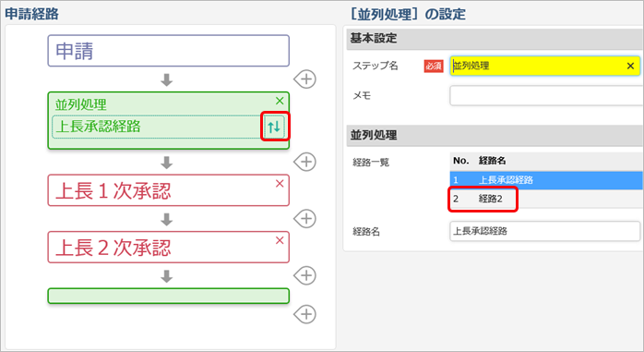Screen dimensions: 644x352
Task: Select the 並列処理 step header
Action: (x=81, y=104)
